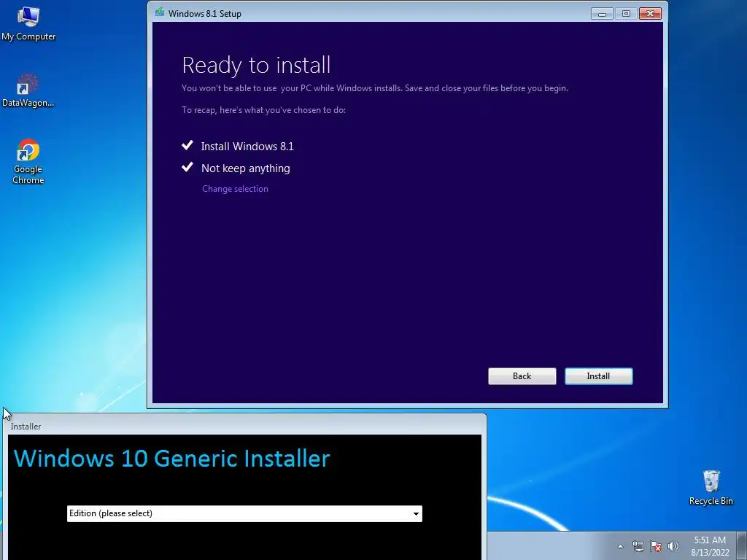Click the 'Ready to install' heading
747x560 pixels.
pos(256,65)
